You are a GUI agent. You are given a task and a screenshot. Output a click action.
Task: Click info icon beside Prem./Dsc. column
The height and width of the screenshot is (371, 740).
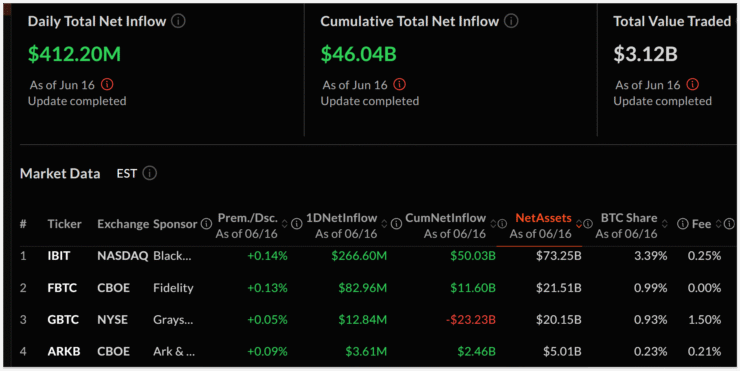(296, 224)
